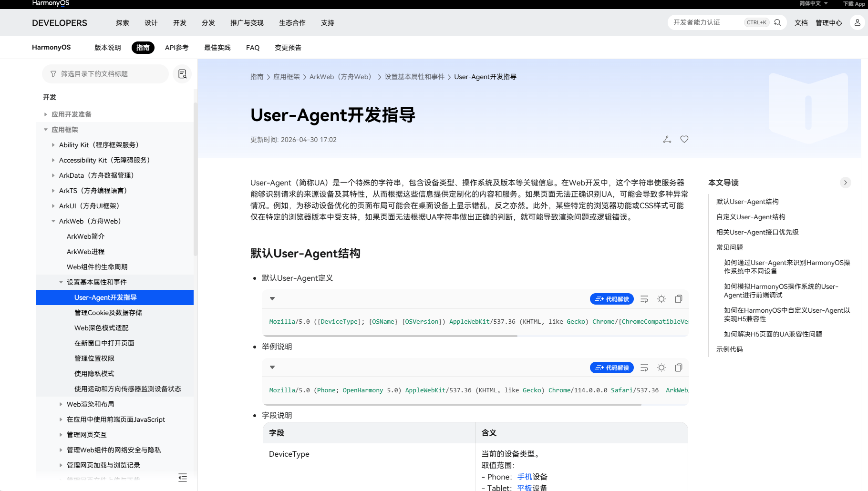Switch to 版本说明 tab
Viewport: 868px width, 491px height.
(108, 48)
